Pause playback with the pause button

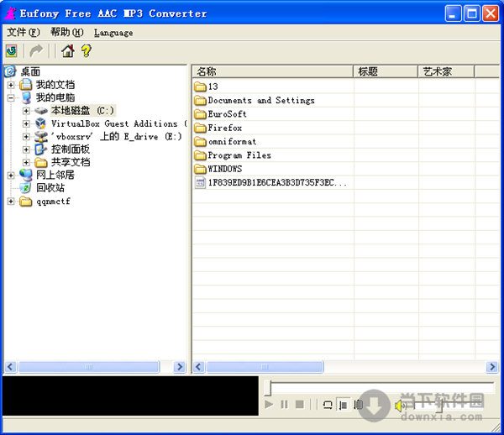coord(285,405)
